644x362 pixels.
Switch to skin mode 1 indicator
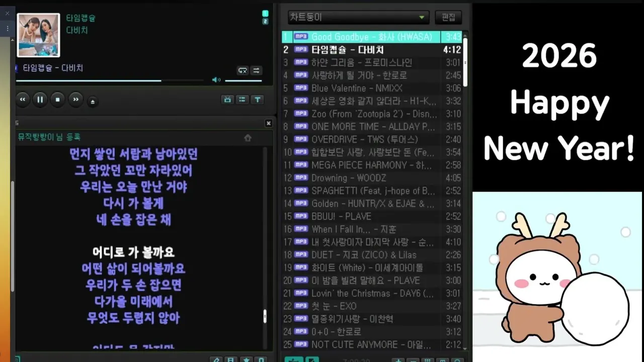[x=265, y=14]
